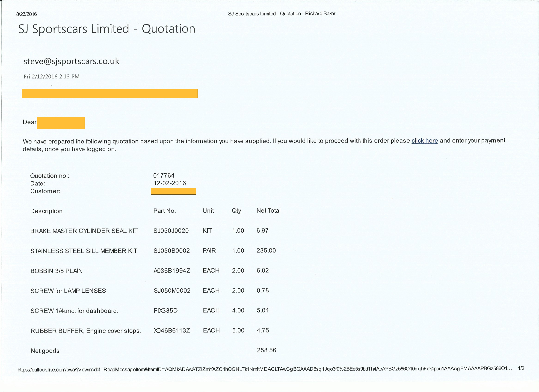Click the net total 0.78

click(263, 290)
